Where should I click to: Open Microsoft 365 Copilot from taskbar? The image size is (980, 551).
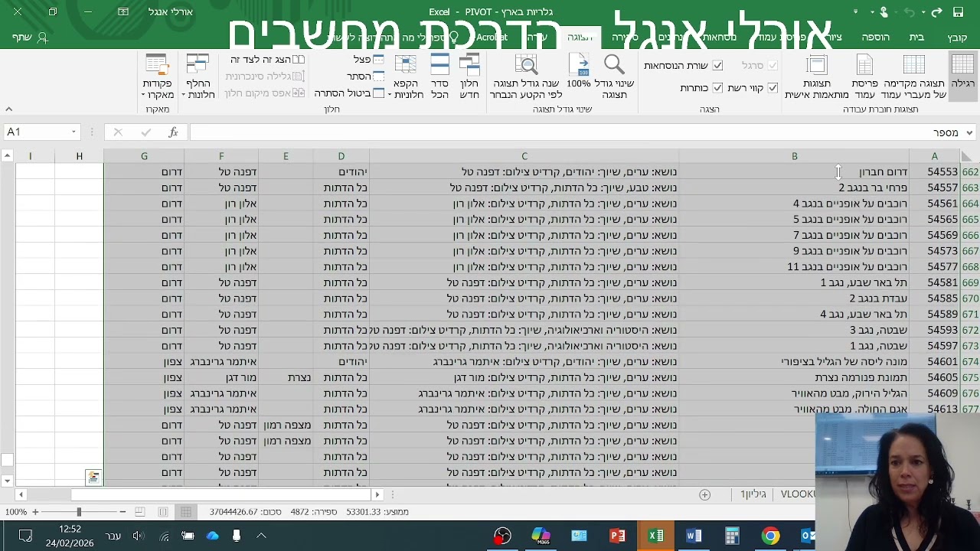pos(541,536)
